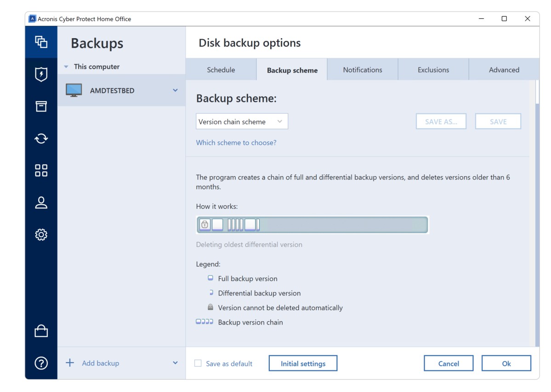Open the store shopping bag icon
Image resolution: width=551 pixels, height=392 pixels.
tap(41, 331)
